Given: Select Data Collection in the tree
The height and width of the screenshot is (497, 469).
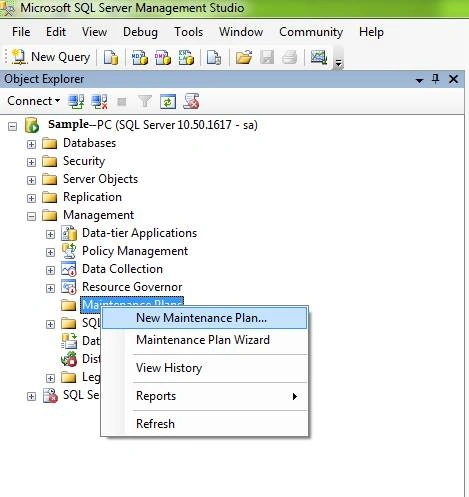Looking at the screenshot, I should 122,269.
